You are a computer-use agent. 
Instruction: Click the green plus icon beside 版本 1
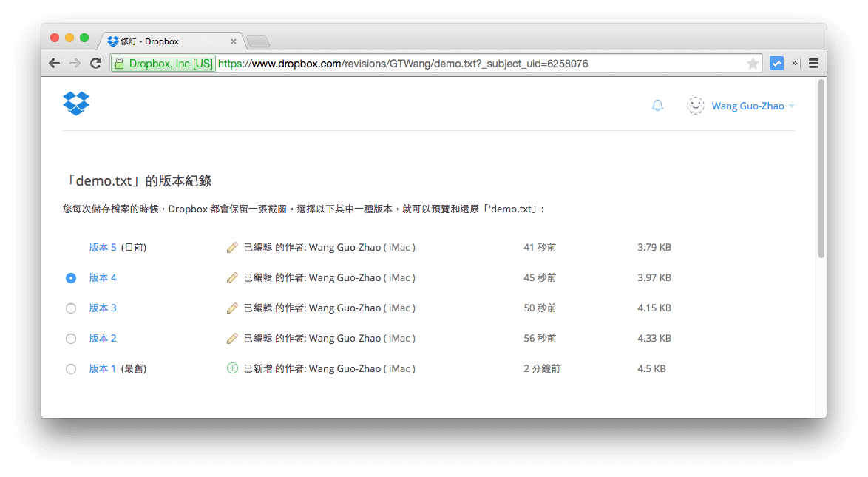233,368
